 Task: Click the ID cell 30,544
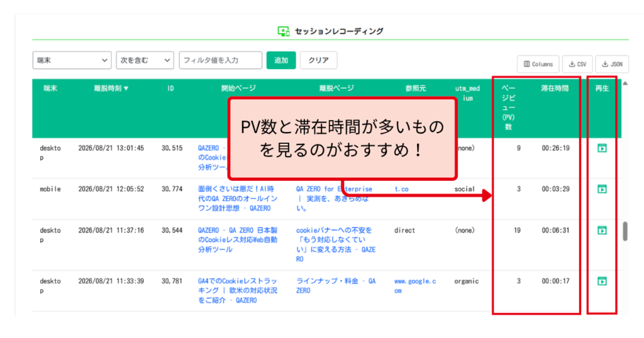[x=172, y=231]
